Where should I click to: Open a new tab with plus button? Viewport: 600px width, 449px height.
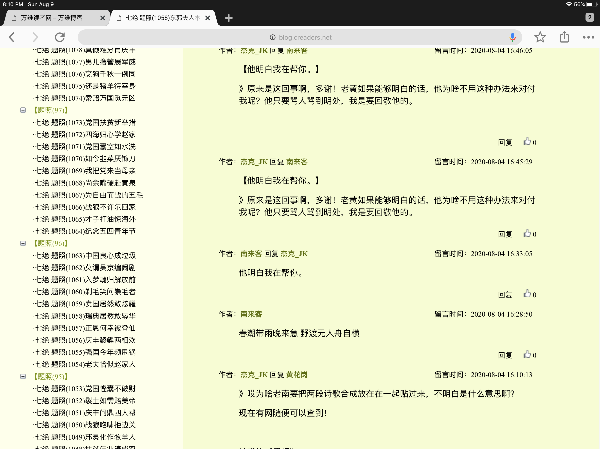pos(229,18)
